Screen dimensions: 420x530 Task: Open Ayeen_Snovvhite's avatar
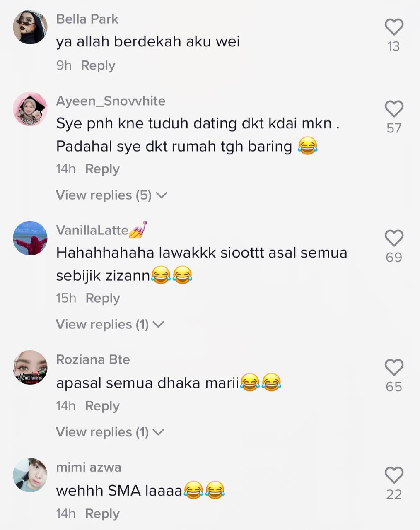point(30,109)
